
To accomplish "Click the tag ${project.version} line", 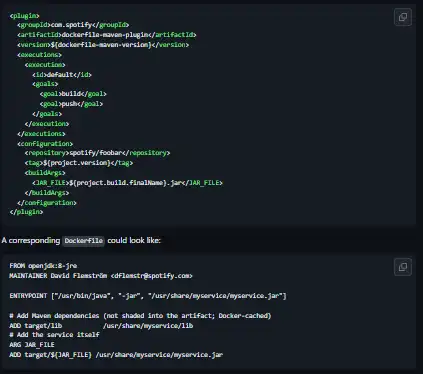I will click(79, 163).
